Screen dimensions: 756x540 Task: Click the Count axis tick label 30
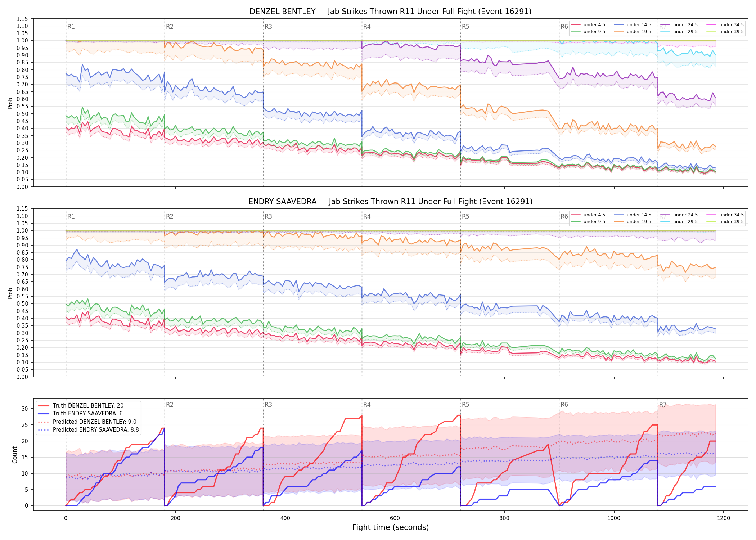pyautogui.click(x=25, y=409)
